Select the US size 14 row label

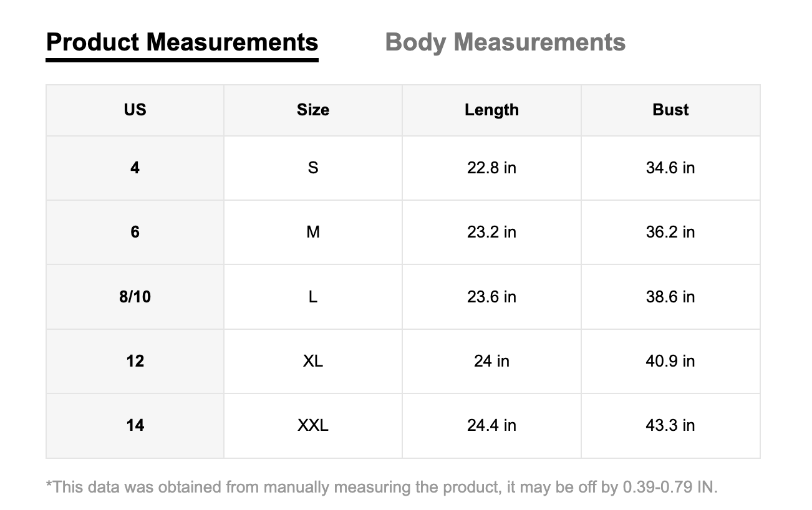click(135, 425)
